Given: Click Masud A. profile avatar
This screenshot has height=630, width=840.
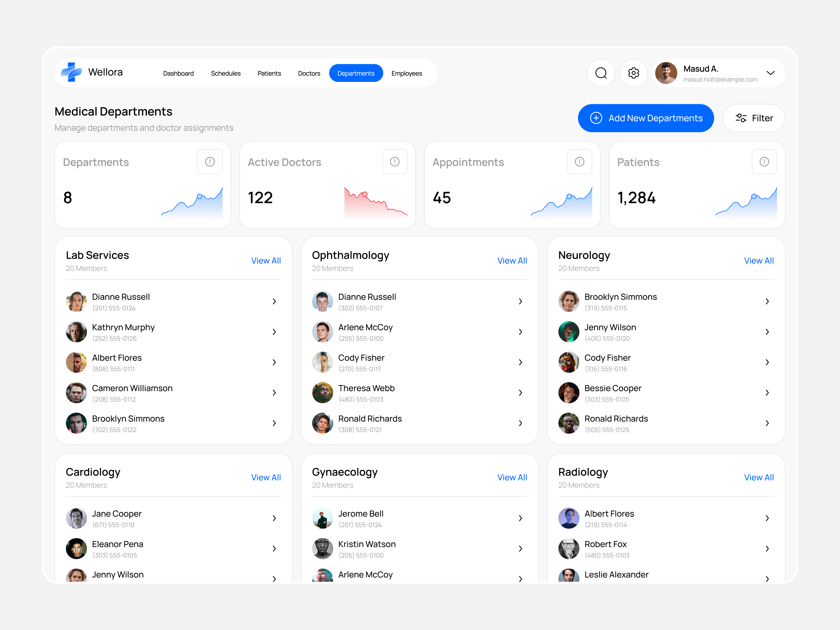Looking at the screenshot, I should (666, 73).
